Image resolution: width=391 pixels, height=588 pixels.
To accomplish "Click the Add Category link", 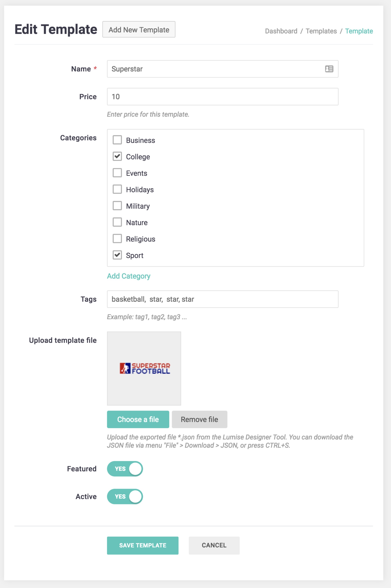I will (x=129, y=276).
